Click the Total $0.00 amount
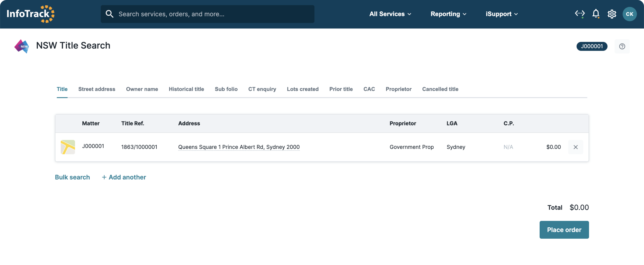644x265 pixels. [579, 207]
